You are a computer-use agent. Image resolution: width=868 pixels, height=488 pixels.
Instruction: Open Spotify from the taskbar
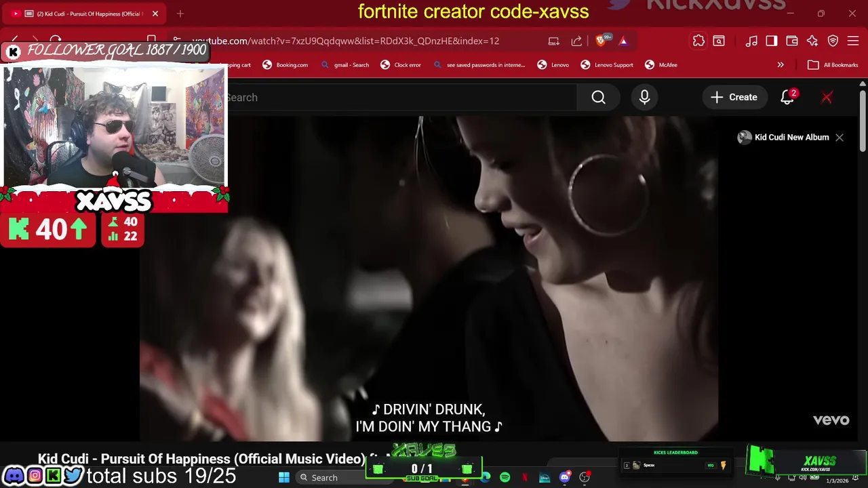pyautogui.click(x=505, y=478)
